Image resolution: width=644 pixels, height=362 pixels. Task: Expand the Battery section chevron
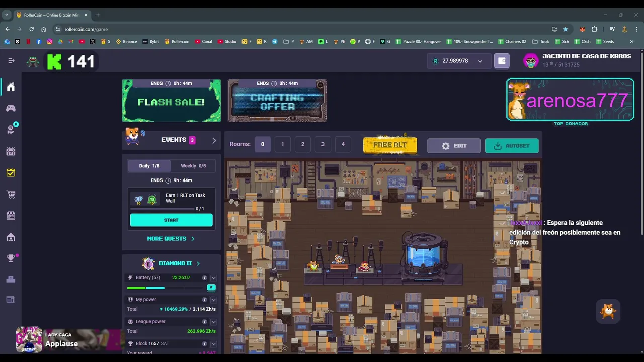[213, 278]
